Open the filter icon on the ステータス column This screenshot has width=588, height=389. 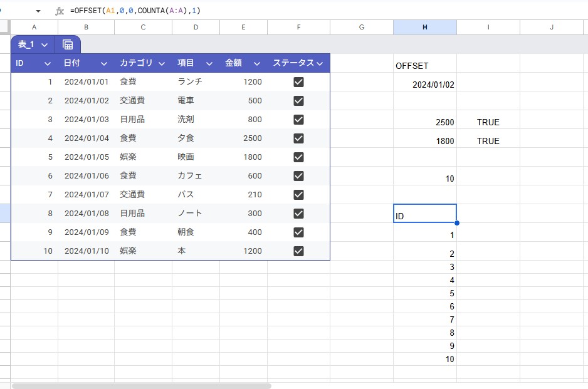[x=320, y=63]
